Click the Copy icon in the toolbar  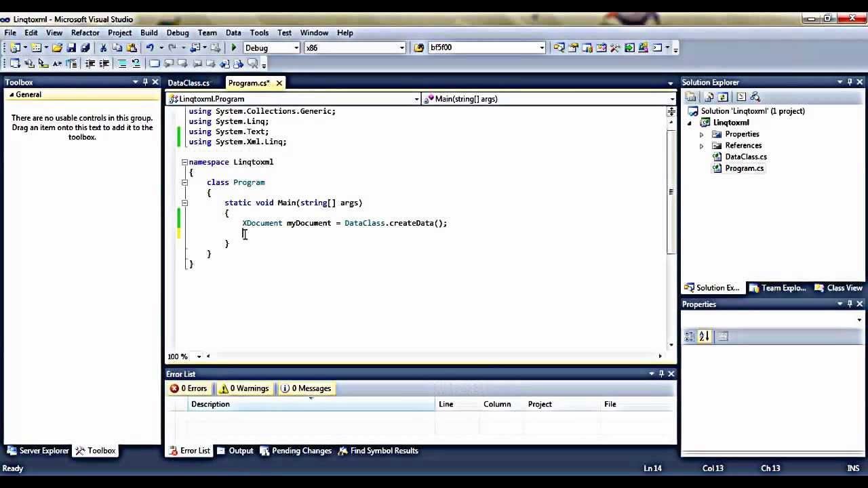tap(117, 48)
